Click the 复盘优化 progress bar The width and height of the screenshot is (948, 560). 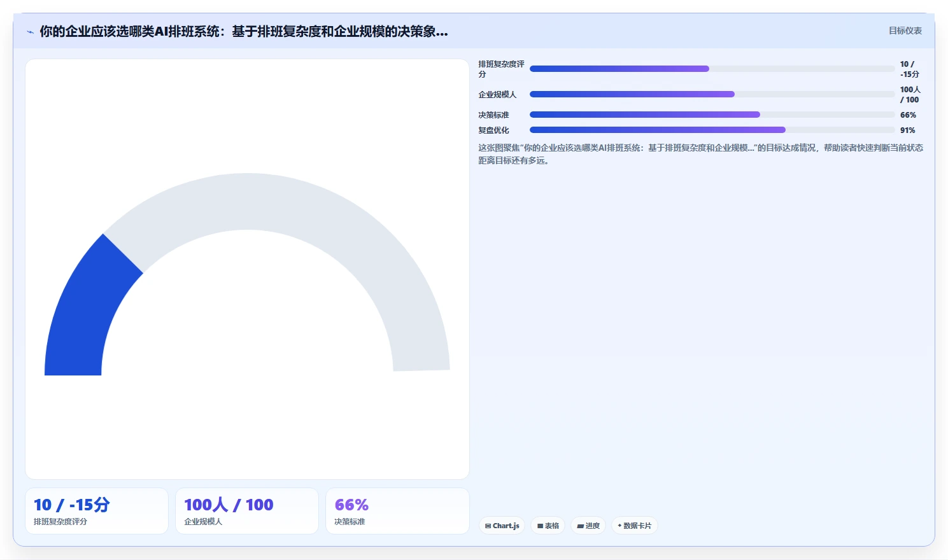point(712,130)
